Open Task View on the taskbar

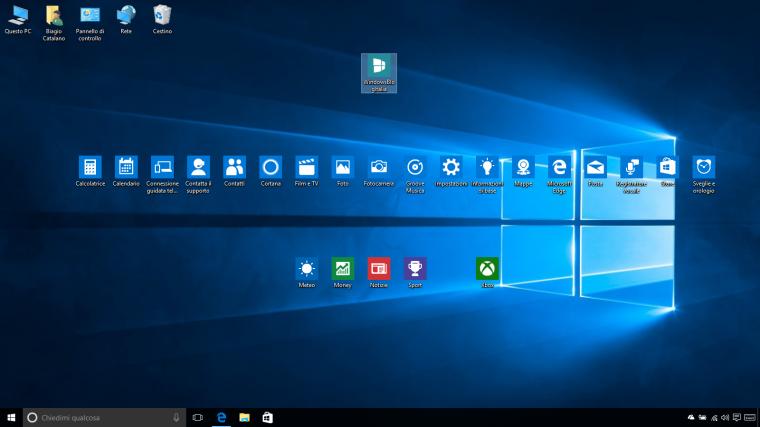click(x=198, y=417)
